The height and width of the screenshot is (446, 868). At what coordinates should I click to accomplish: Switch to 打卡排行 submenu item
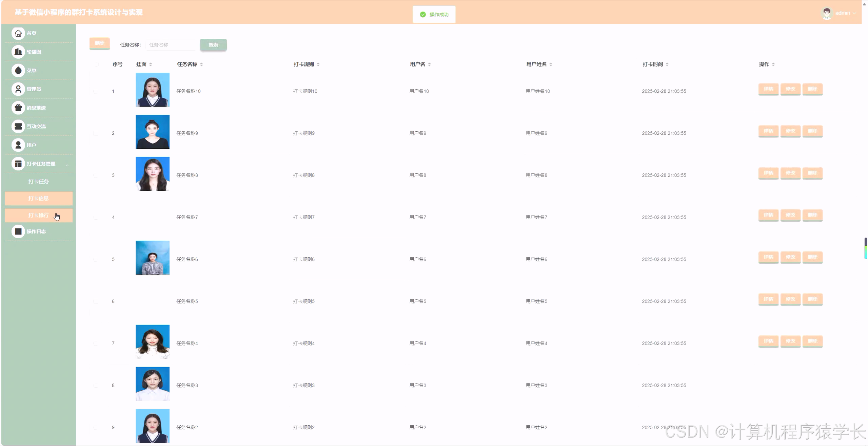39,216
